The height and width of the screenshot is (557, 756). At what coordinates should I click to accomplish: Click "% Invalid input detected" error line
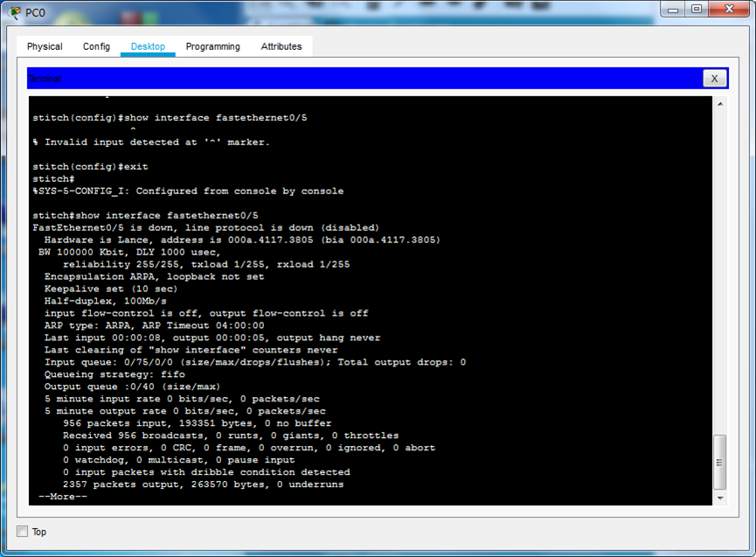coord(151,142)
